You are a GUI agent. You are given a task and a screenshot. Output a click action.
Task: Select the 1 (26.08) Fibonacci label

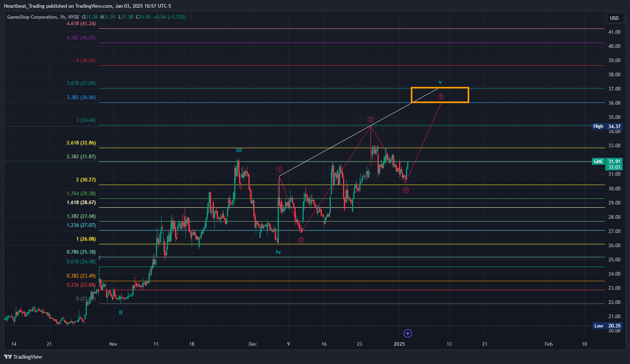pos(86,239)
